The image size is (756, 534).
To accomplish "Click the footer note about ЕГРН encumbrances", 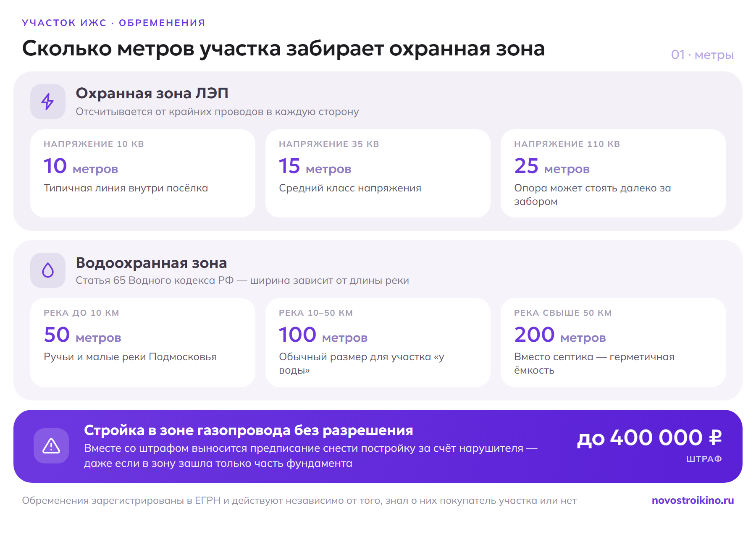I will pyautogui.click(x=299, y=500).
